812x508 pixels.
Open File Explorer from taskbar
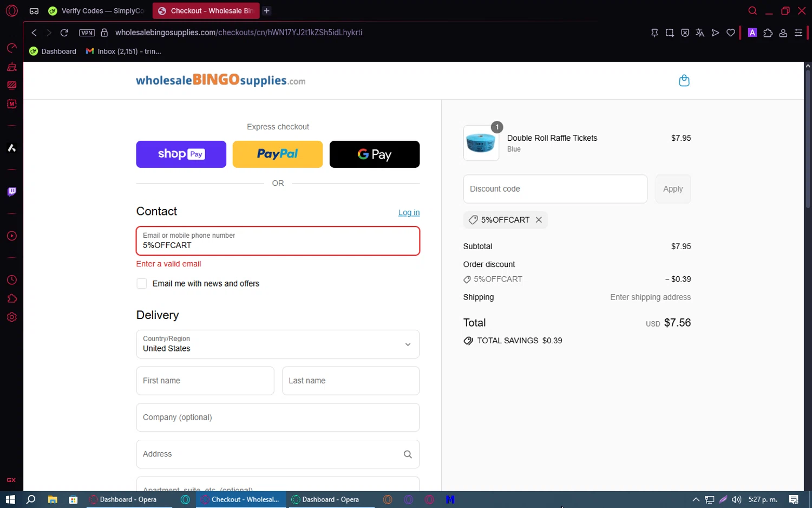coord(53,499)
